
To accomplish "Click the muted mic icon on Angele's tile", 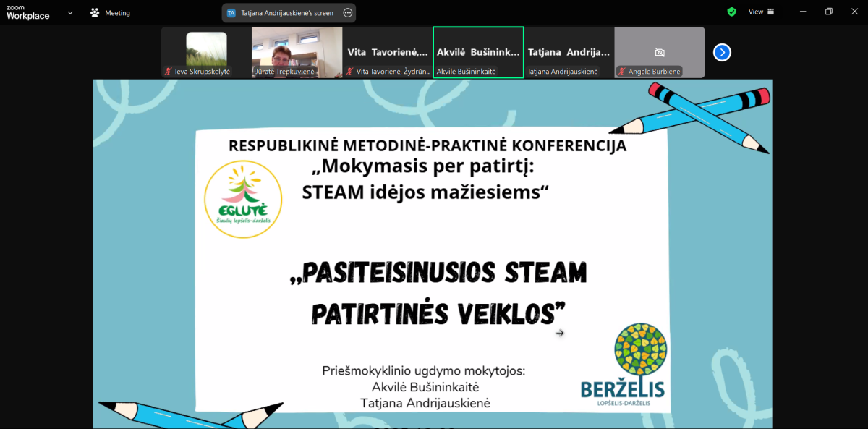I will tap(621, 72).
